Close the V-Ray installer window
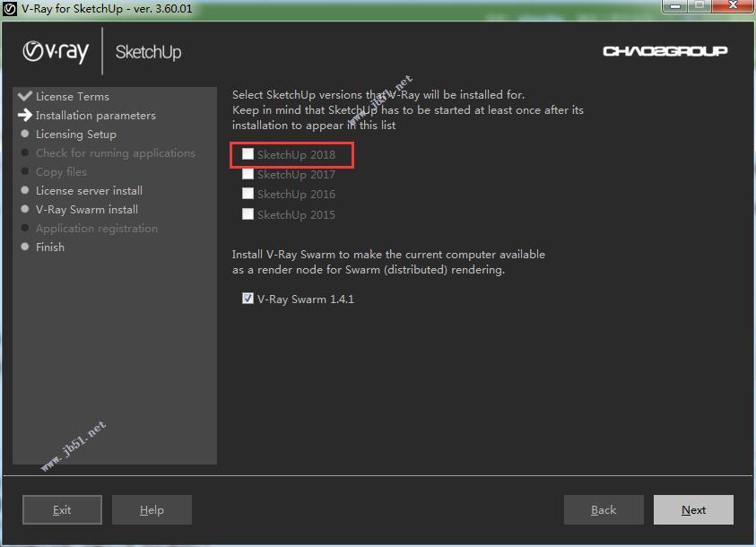Image resolution: width=756 pixels, height=547 pixels. (733, 6)
